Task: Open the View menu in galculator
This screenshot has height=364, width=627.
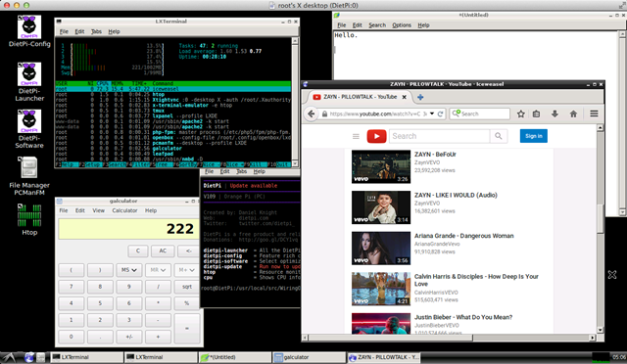Action: pos(98,210)
